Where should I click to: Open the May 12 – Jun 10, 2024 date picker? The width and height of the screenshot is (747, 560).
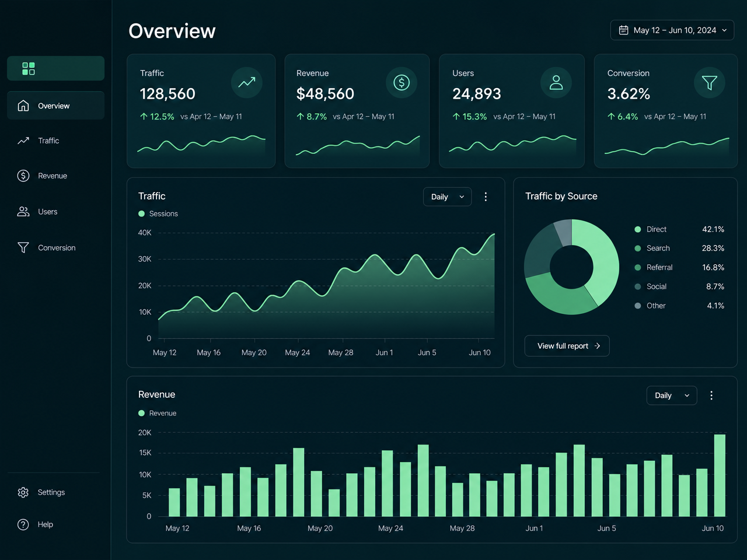pos(672,30)
